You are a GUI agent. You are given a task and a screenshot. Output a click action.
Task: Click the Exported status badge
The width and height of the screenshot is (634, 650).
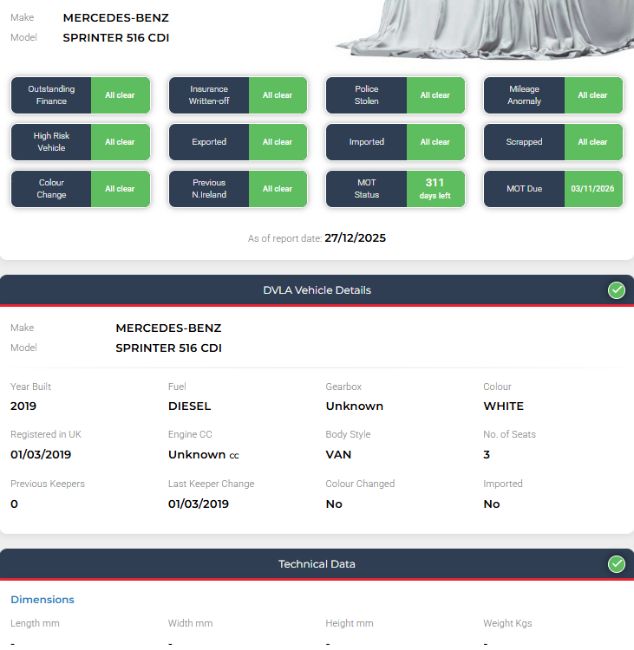238,142
